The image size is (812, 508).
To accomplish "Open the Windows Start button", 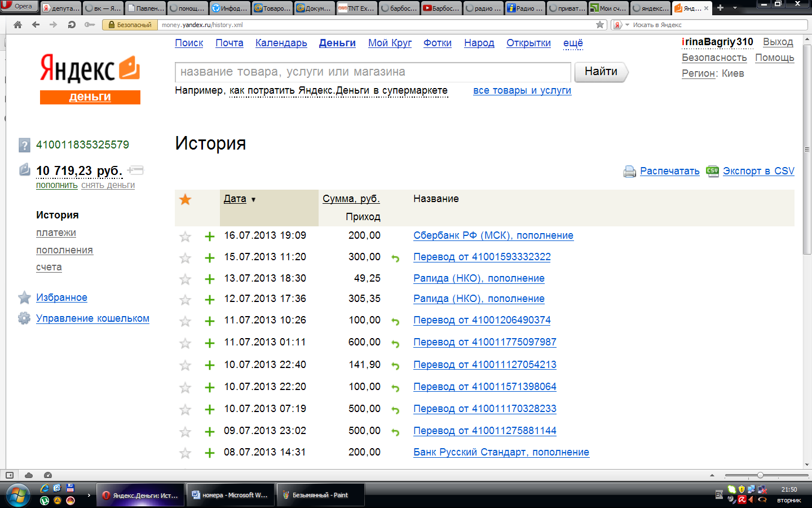I will click(x=18, y=495).
